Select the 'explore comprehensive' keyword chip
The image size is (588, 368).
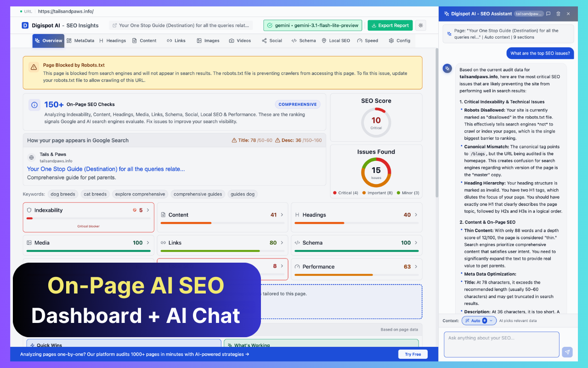pos(140,194)
